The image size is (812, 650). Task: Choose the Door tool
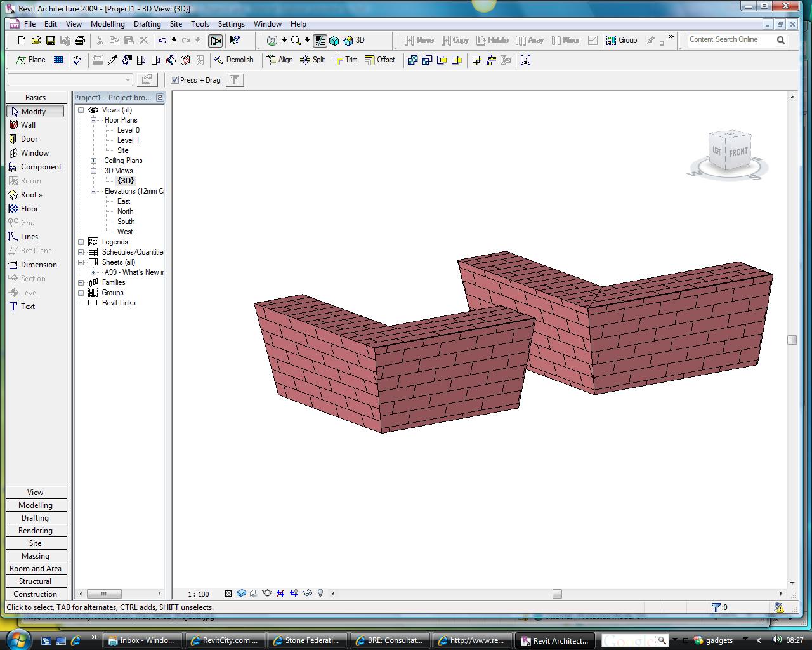(29, 139)
